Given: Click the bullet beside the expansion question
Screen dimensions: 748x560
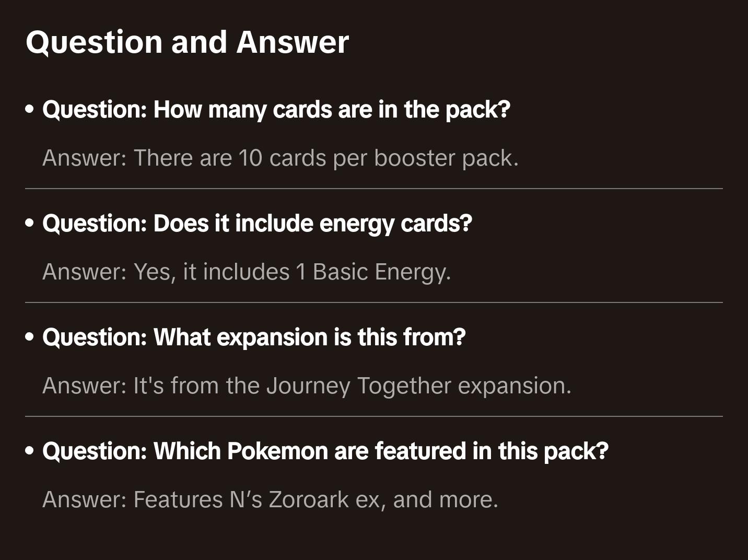Looking at the screenshot, I should (x=30, y=337).
